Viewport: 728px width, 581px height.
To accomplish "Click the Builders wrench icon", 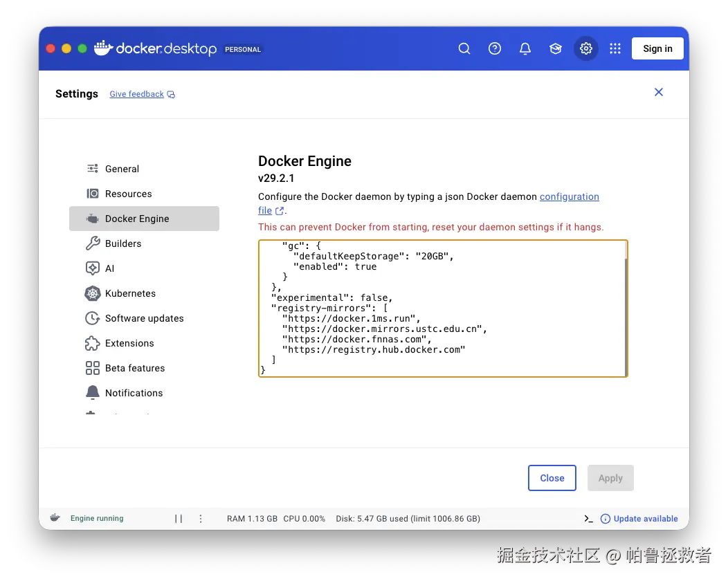I will [x=93, y=243].
